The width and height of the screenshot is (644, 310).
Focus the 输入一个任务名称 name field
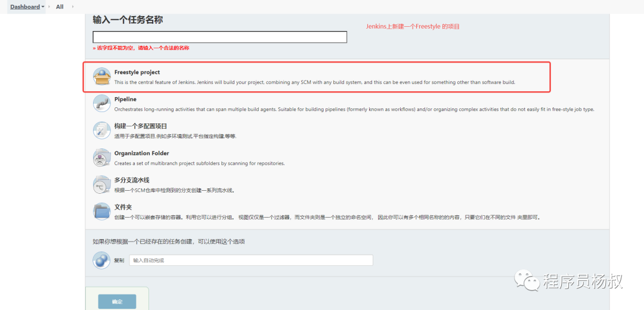coord(219,37)
